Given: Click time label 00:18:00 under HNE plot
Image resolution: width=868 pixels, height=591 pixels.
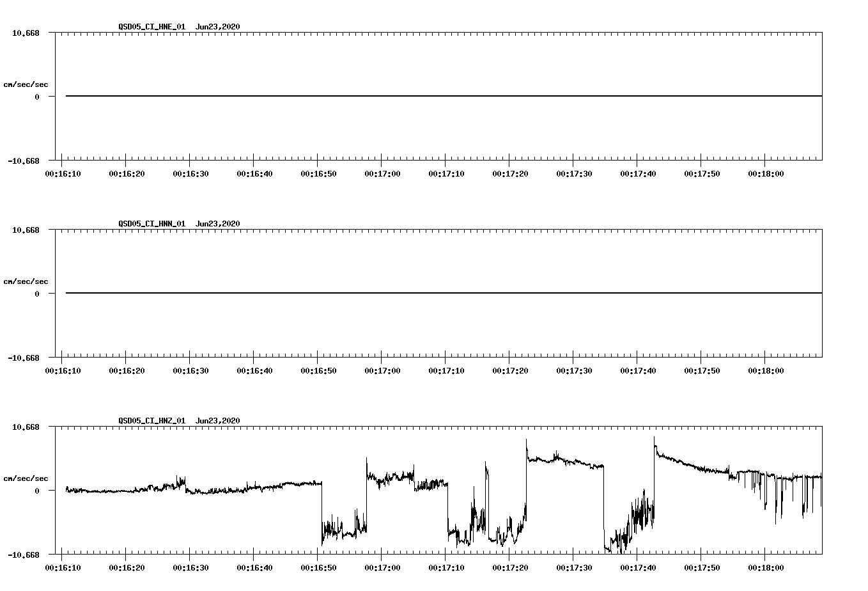Looking at the screenshot, I should coord(766,174).
